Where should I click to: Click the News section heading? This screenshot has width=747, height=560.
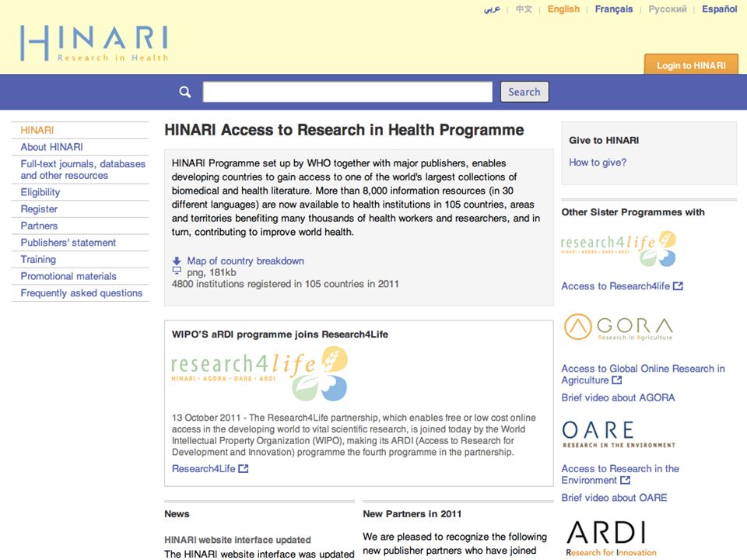point(177,514)
